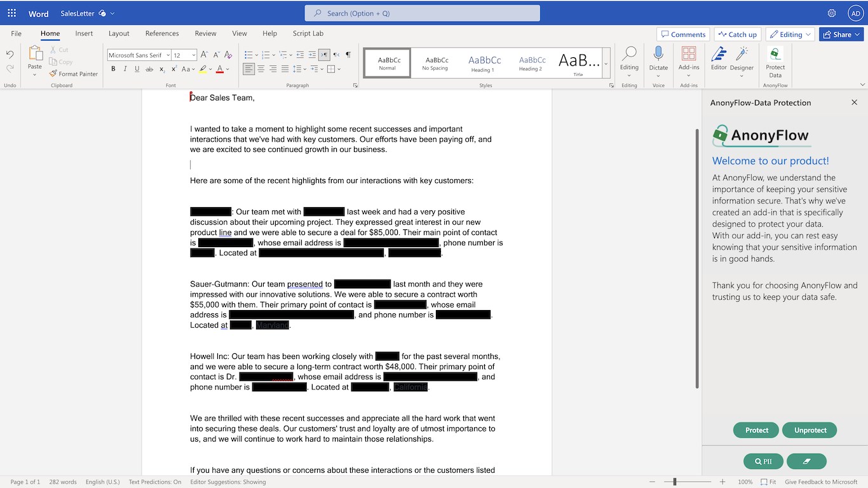Toggle Italic formatting
This screenshot has height=488, width=868.
[125, 69]
